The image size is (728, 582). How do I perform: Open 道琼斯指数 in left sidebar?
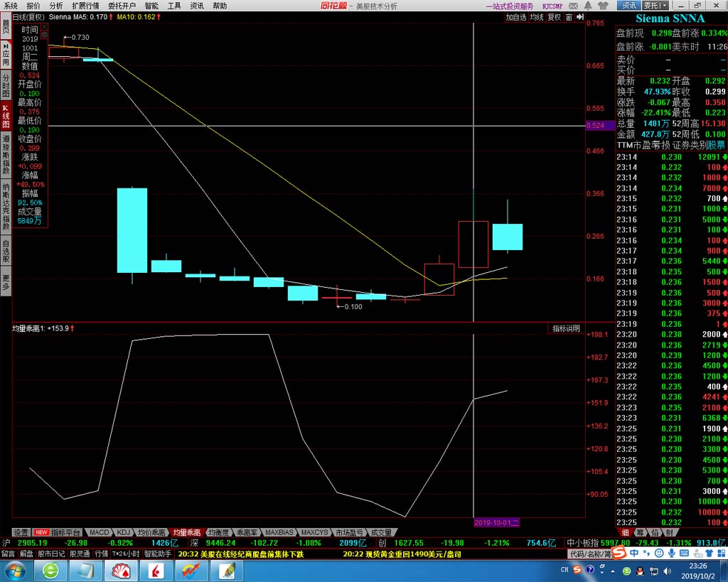[x=6, y=154]
